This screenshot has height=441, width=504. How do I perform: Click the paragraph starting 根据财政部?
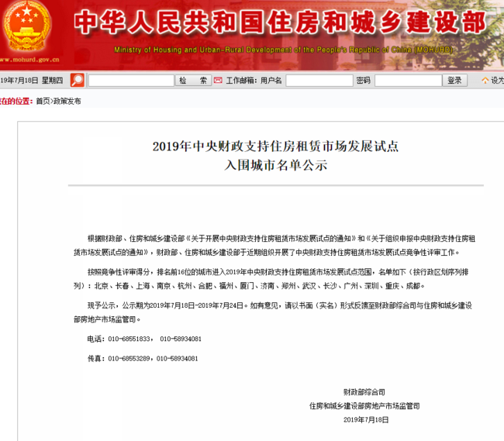coord(274,246)
